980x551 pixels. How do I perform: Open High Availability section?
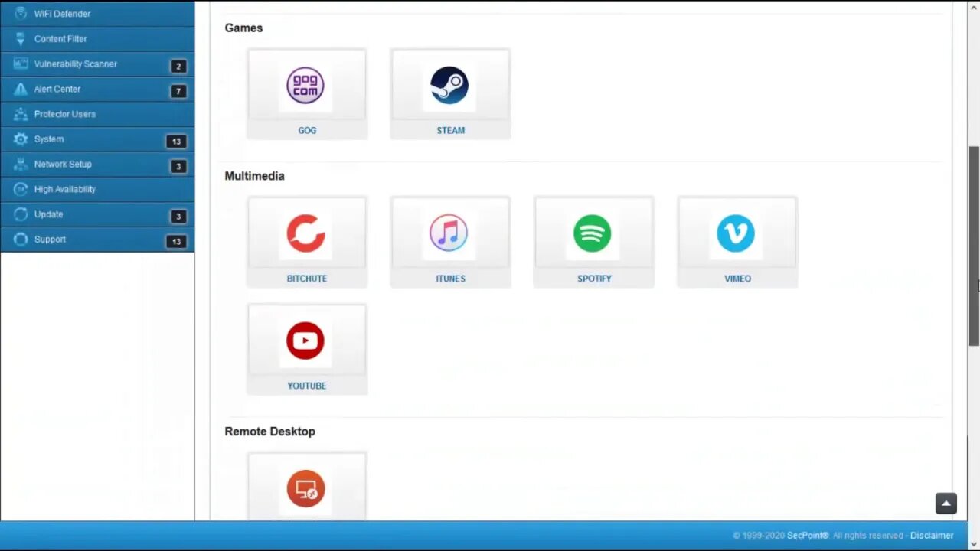[x=97, y=189]
